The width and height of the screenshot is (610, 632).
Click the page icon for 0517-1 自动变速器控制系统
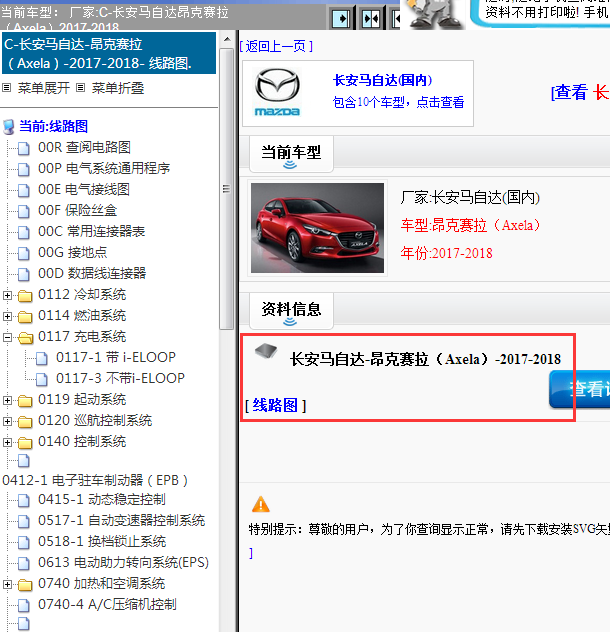(x=24, y=521)
